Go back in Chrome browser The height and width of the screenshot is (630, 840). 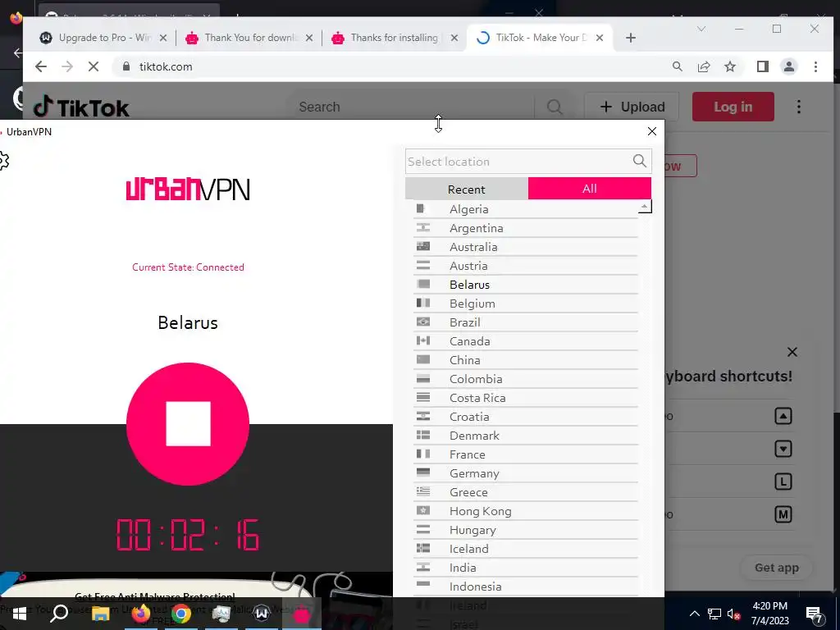[41, 66]
